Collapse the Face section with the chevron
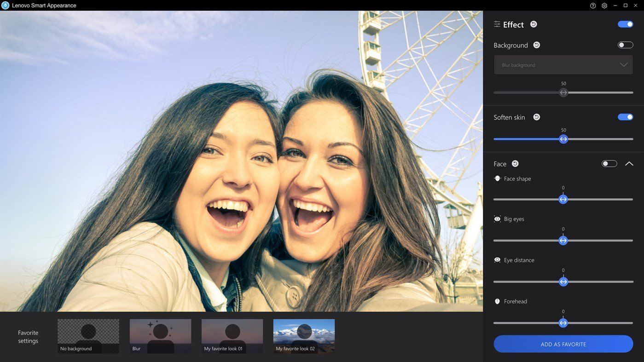Viewport: 644px width, 362px height. tap(629, 164)
